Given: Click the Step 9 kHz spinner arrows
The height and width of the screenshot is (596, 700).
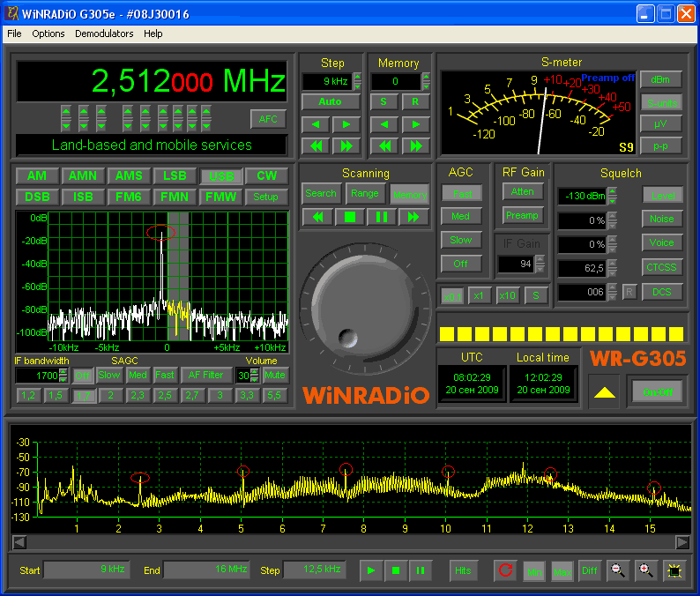Looking at the screenshot, I should point(357,81).
